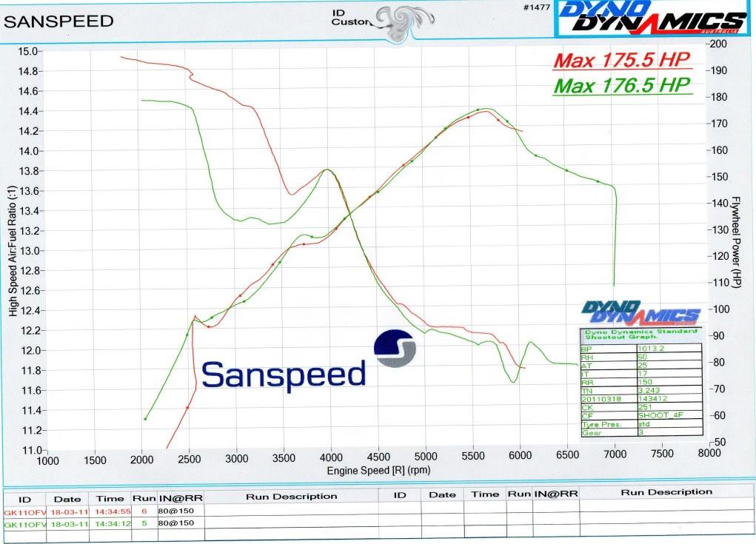This screenshot has width=756, height=544.
Task: Click run number 6 in the run table
Action: click(x=144, y=511)
